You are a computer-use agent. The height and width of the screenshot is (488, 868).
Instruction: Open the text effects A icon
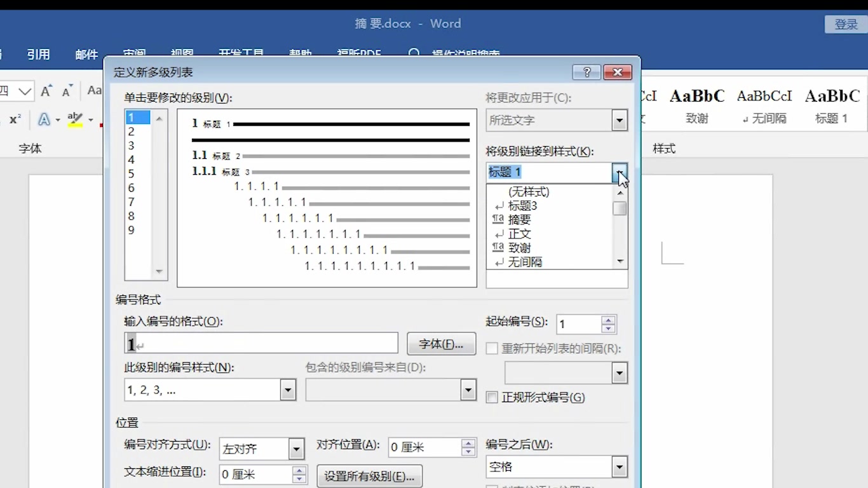tap(44, 119)
